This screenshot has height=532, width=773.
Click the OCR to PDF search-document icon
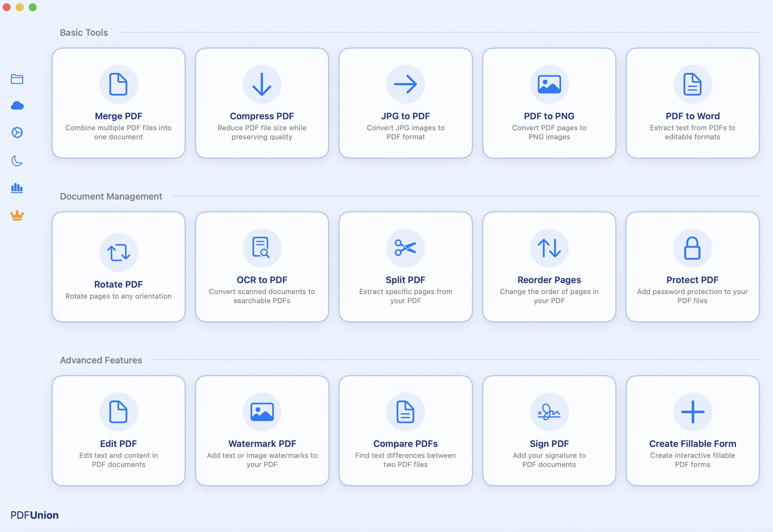click(x=262, y=248)
